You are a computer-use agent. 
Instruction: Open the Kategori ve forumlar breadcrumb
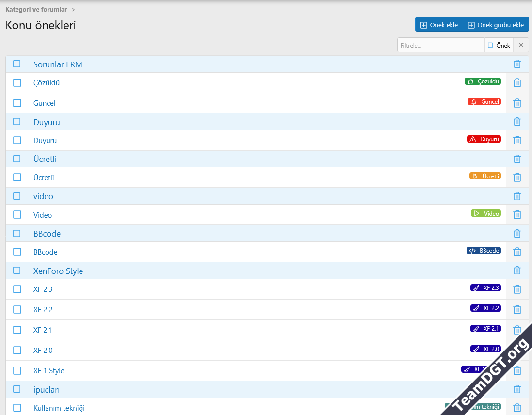click(x=36, y=9)
